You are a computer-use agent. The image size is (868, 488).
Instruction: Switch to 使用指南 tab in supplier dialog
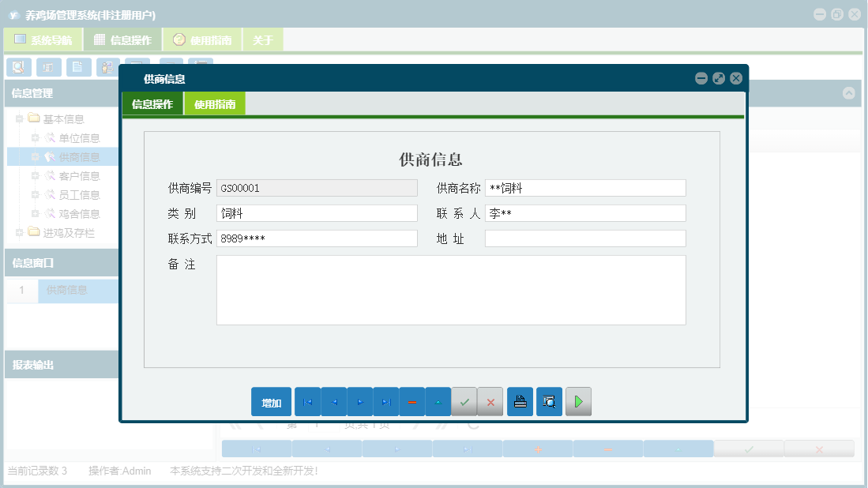coord(214,103)
